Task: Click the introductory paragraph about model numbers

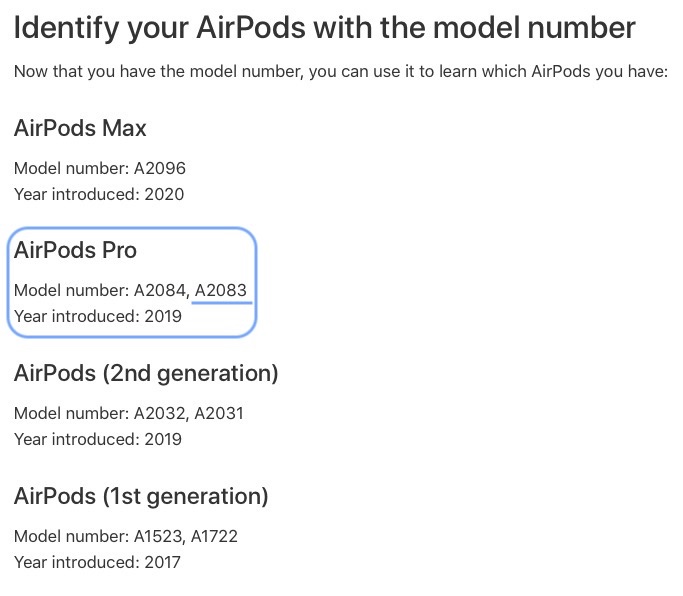Action: 340,72
